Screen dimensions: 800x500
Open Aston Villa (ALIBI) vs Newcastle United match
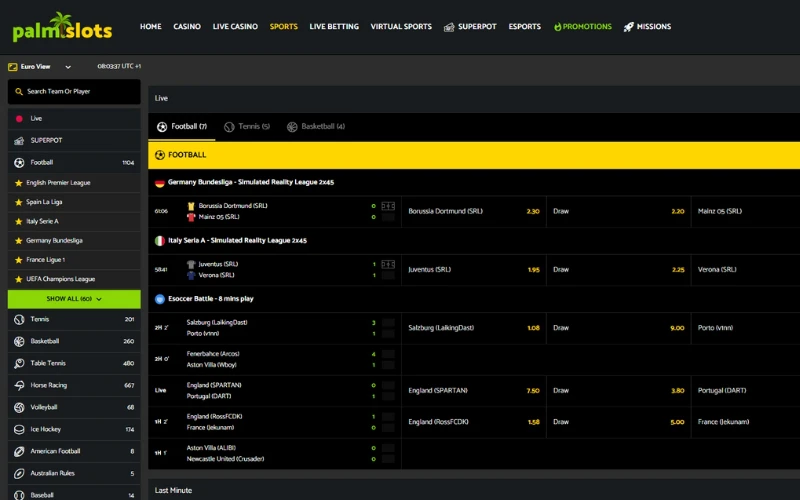(x=274, y=454)
